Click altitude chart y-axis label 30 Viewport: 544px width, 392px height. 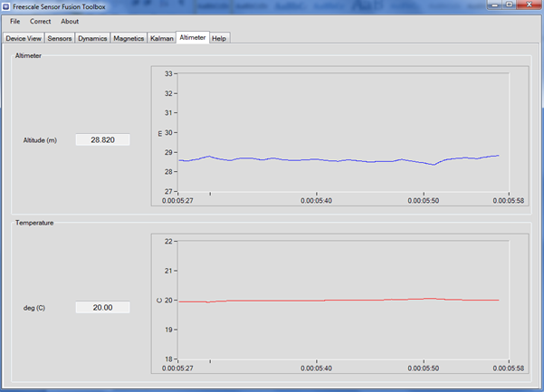click(x=168, y=132)
